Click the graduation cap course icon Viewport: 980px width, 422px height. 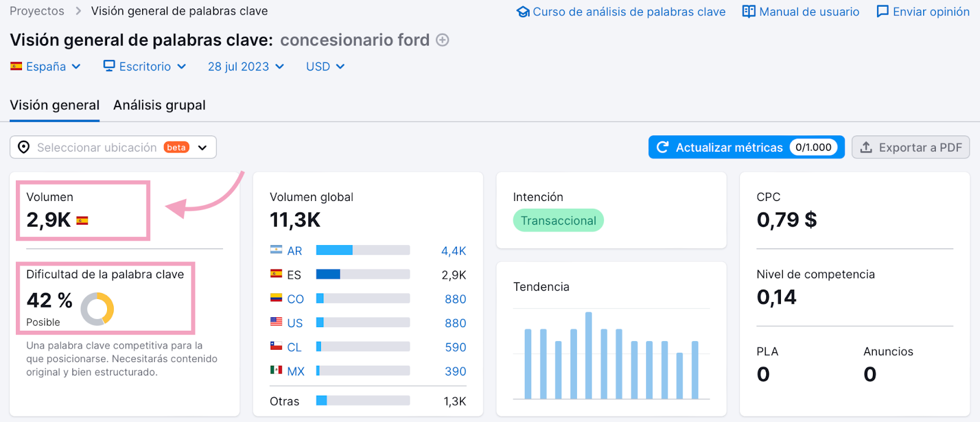click(523, 12)
